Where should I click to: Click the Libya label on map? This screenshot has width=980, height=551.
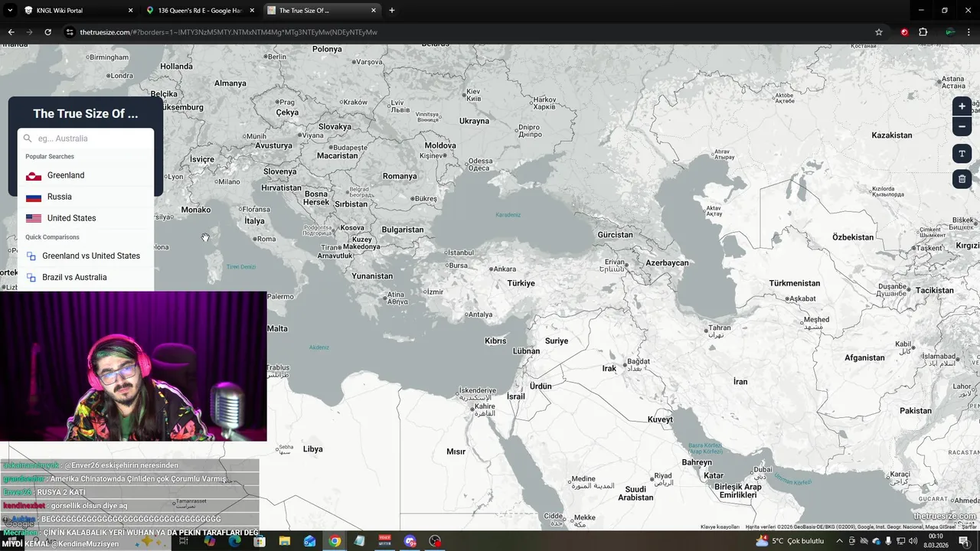click(x=312, y=449)
